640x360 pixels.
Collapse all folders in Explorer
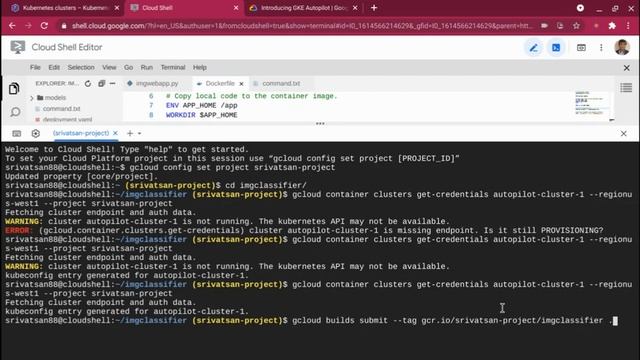click(101, 84)
